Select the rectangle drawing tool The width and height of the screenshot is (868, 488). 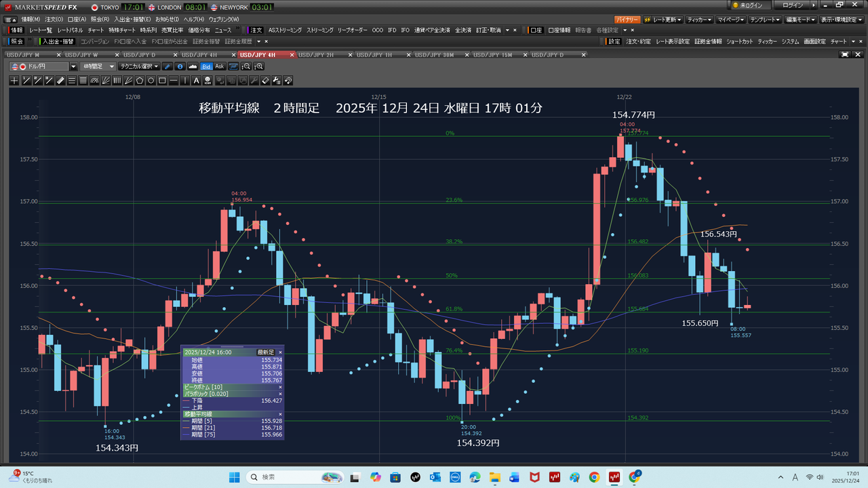163,81
